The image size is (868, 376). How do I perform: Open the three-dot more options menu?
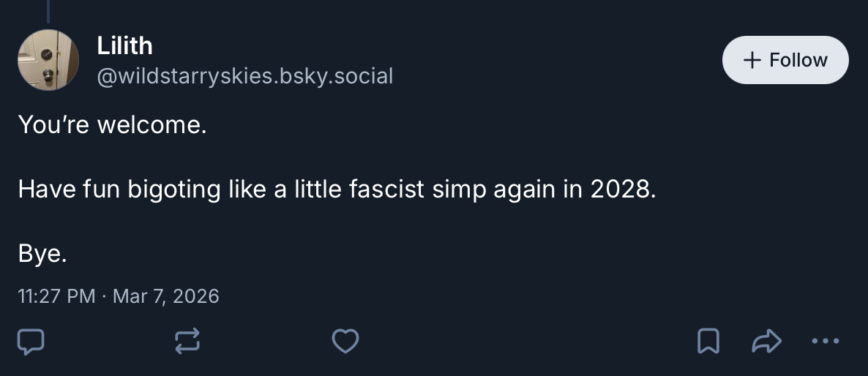pos(826,341)
